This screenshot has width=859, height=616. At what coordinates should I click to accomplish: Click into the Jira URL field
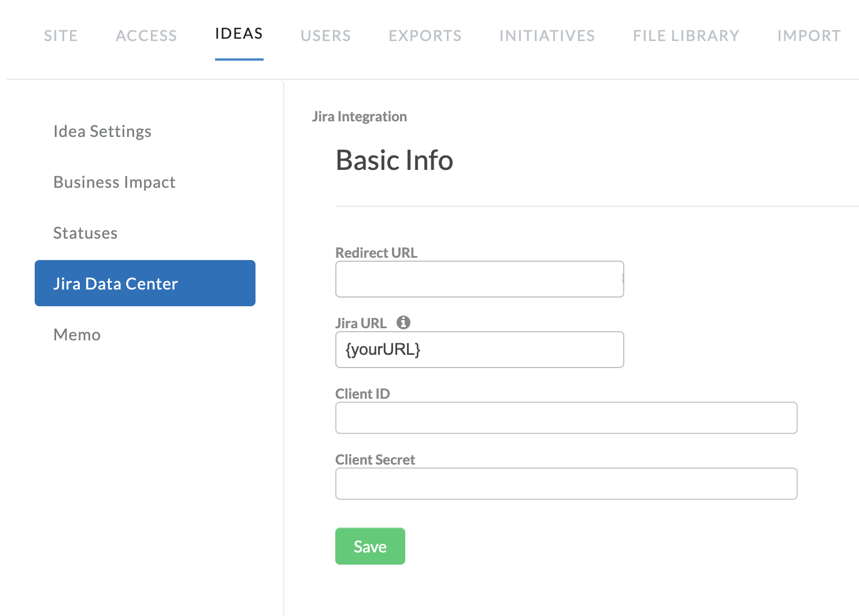[x=480, y=350]
